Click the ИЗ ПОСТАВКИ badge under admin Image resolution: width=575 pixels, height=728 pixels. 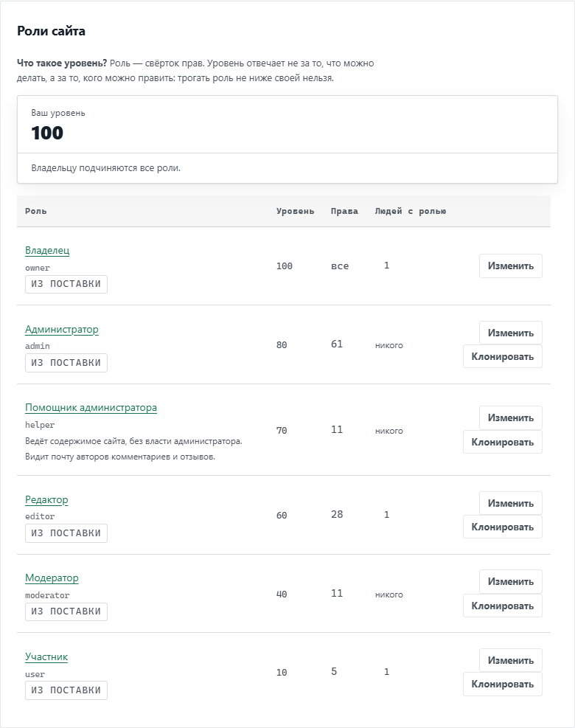(66, 363)
